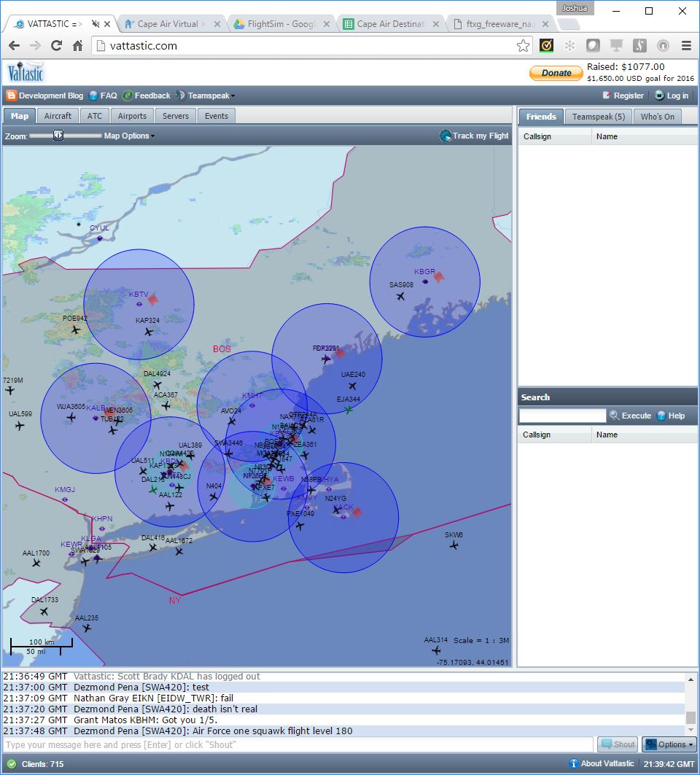Click the SAS908 aircraft icon
This screenshot has height=775, width=700.
point(400,297)
